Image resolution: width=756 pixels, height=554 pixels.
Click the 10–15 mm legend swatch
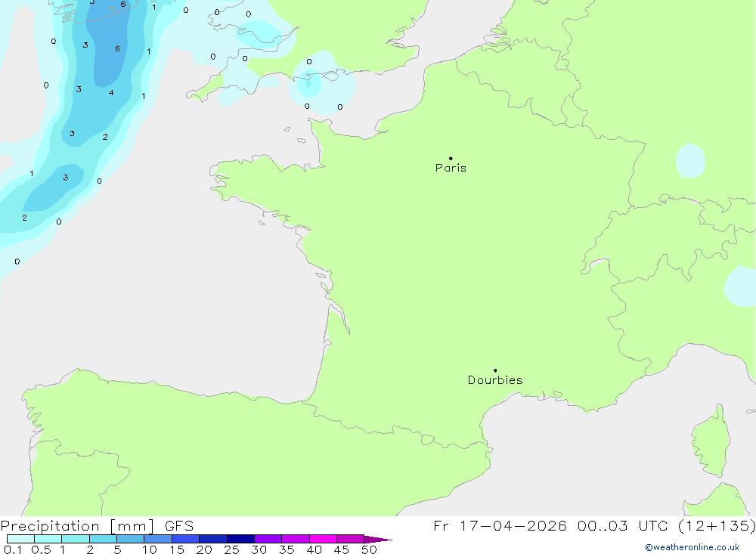coord(158,539)
